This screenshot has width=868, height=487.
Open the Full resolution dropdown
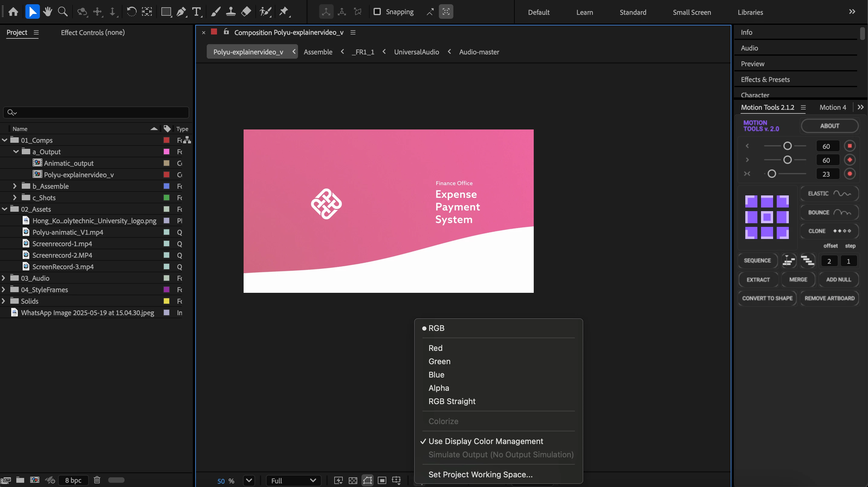293,481
